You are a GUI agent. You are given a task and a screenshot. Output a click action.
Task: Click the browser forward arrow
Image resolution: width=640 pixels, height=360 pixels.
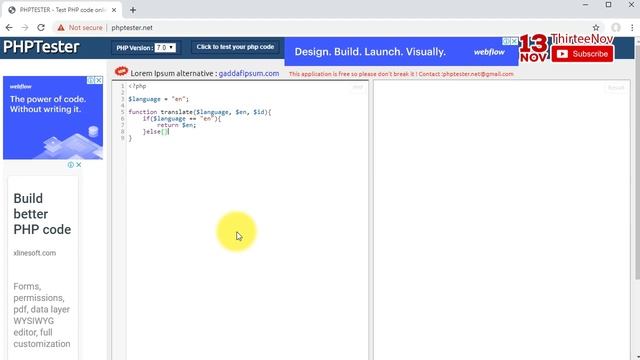[x=25, y=27]
